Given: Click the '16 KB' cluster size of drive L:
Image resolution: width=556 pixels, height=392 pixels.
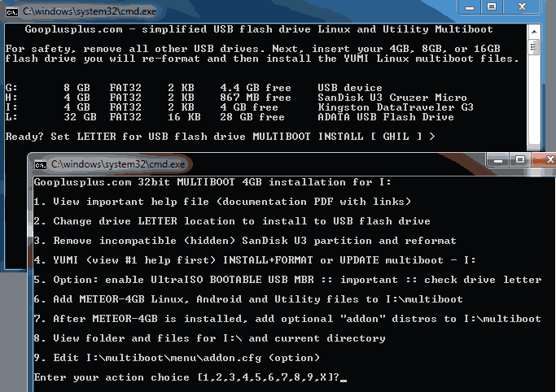Looking at the screenshot, I should [184, 117].
